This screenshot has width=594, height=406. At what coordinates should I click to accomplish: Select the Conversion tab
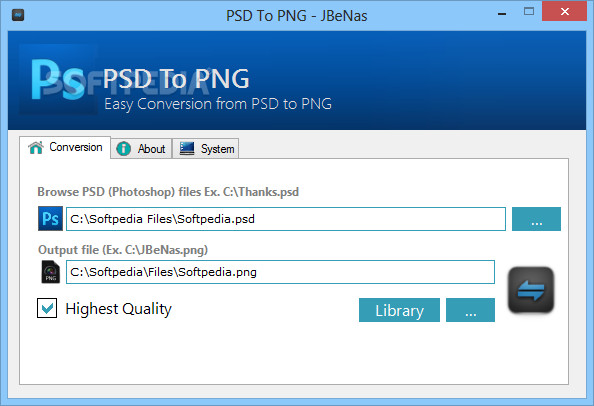[65, 147]
